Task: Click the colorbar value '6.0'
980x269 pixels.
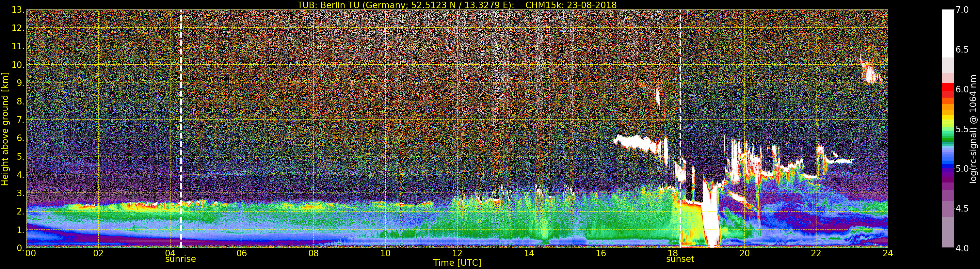Action: tap(962, 89)
